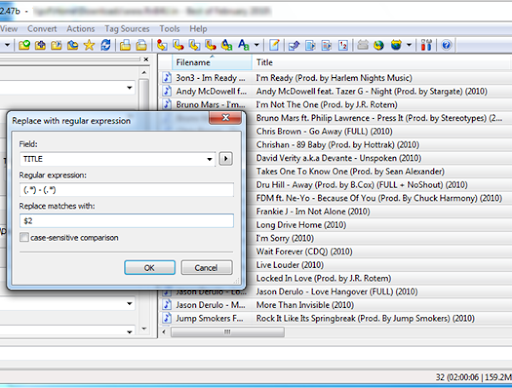Open the leftmost toolbar dropdown arrow
512x388 pixels.
tap(7, 45)
